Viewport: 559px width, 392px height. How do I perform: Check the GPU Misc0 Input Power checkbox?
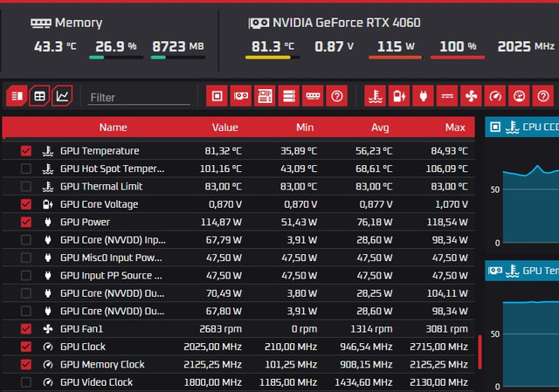coord(25,258)
